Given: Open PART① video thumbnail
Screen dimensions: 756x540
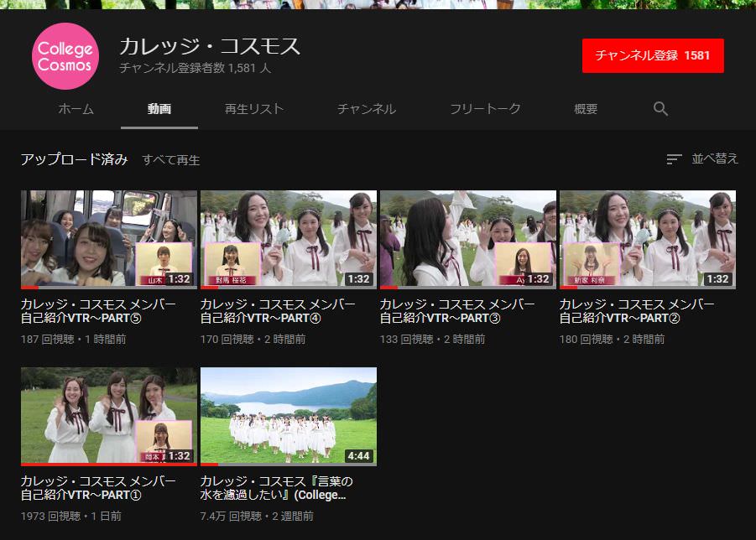Looking at the screenshot, I should pyautogui.click(x=109, y=416).
